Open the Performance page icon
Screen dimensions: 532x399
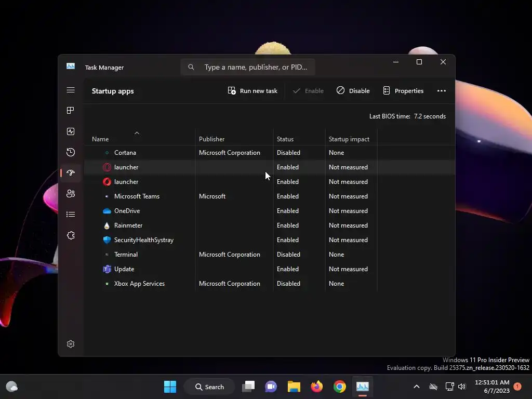tap(71, 131)
